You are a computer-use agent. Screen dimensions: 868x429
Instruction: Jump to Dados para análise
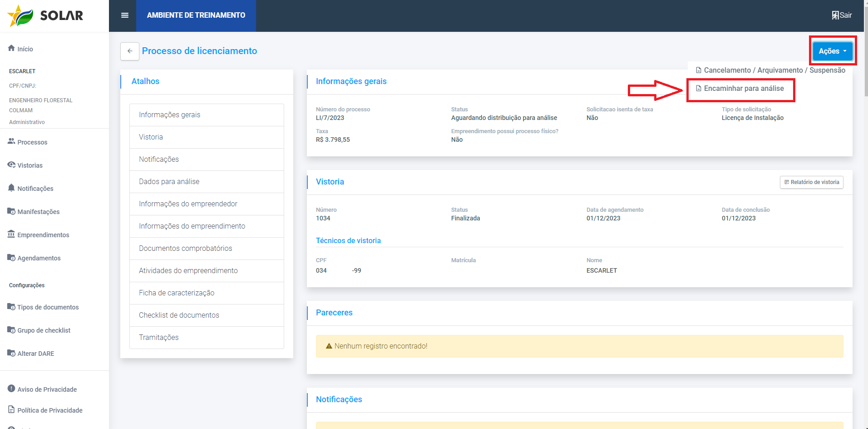point(207,182)
